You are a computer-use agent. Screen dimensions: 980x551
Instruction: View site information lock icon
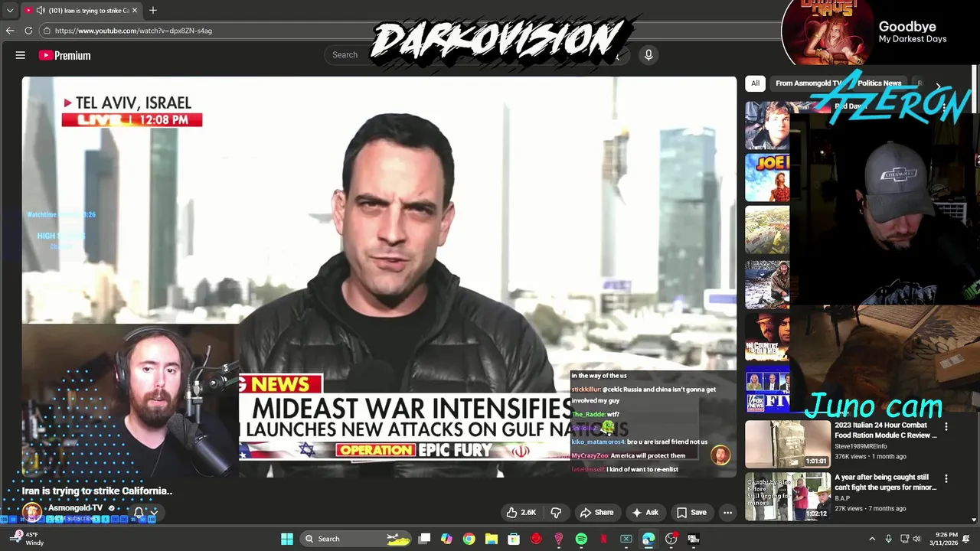tap(47, 31)
